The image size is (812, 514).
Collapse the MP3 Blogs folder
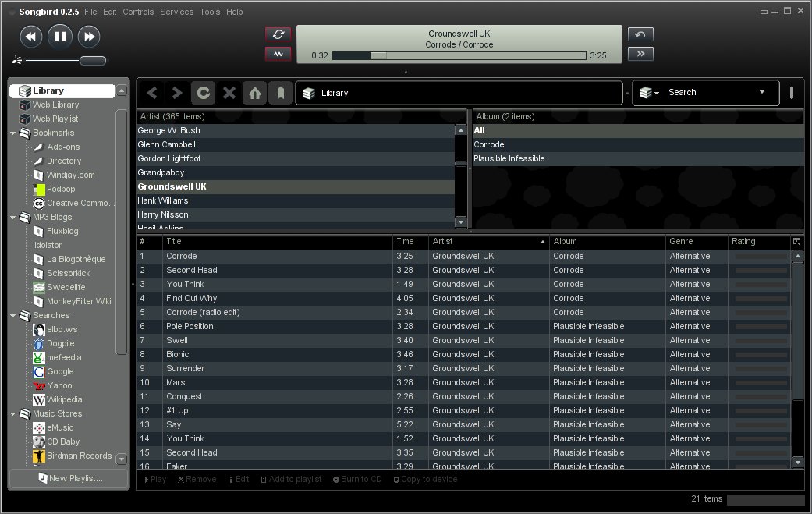[13, 218]
